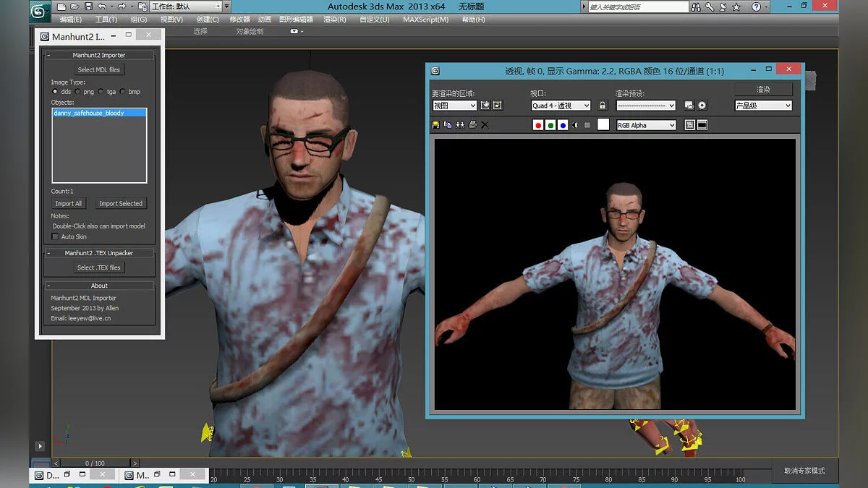
Task: Click the New Scene icon in quick access toolbar
Action: click(x=63, y=7)
